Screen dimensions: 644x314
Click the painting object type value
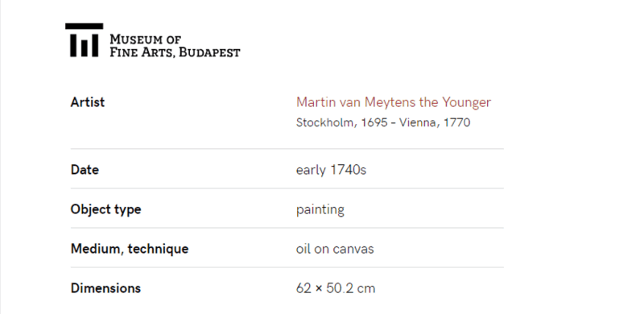320,209
